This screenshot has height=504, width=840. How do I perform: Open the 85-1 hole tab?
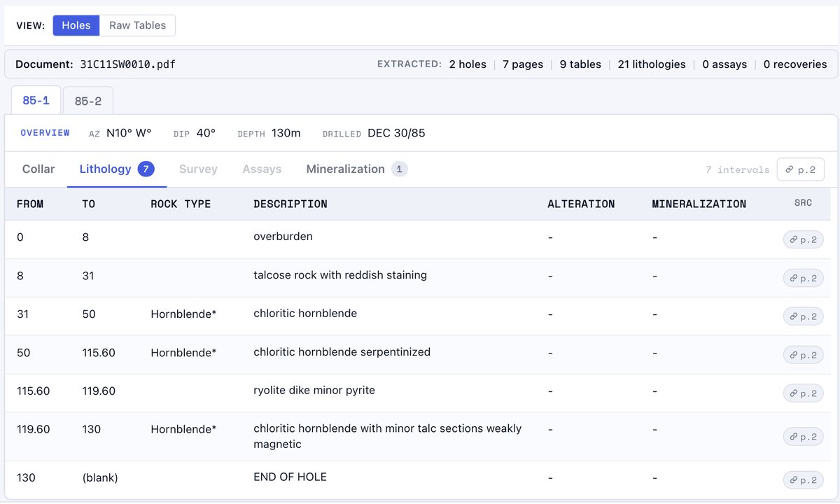tap(36, 101)
